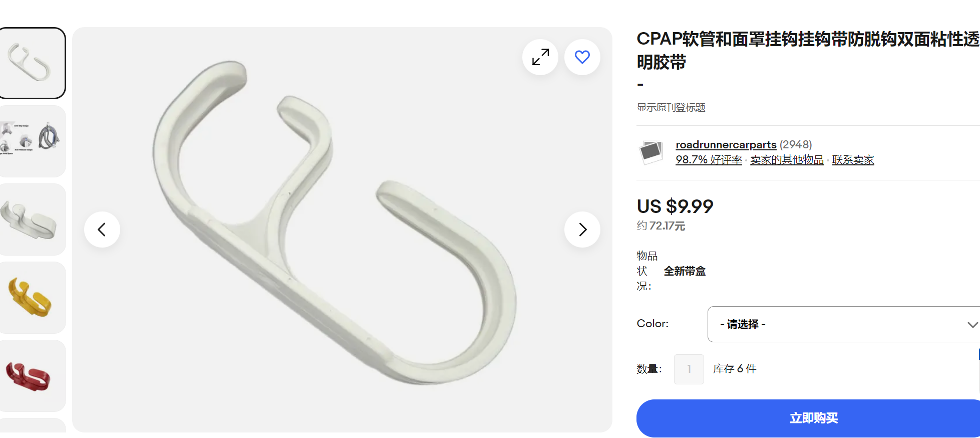Open roadrunnercarparts seller profile link
The height and width of the screenshot is (438, 980).
726,145
